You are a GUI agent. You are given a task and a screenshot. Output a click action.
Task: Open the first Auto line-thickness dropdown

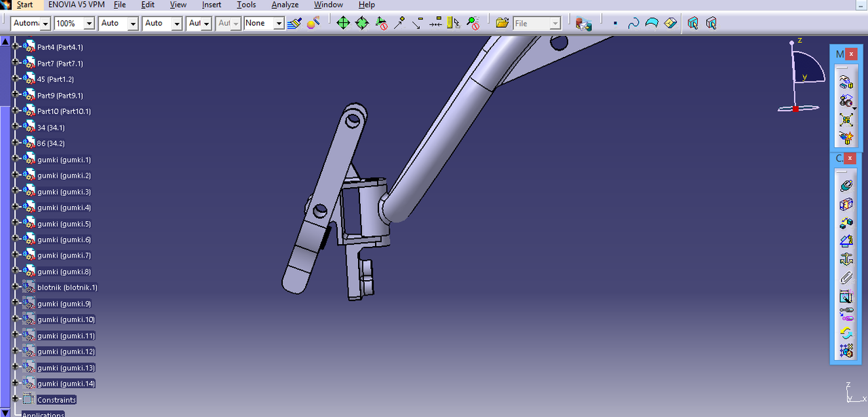pos(133,23)
